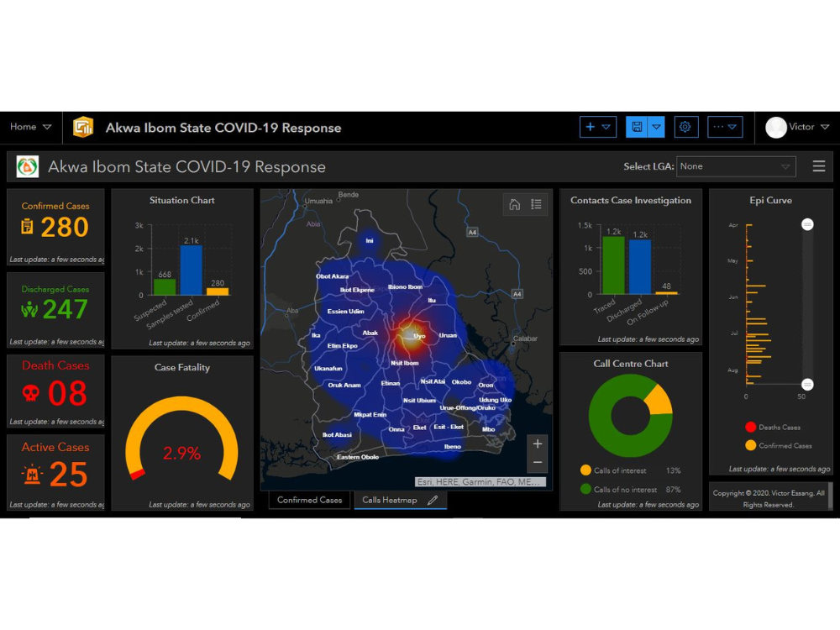This screenshot has height=630, width=840.
Task: Click the Epi Curve title
Action: pyautogui.click(x=770, y=201)
